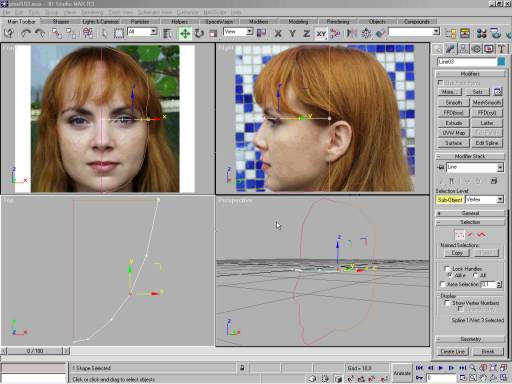The image size is (512, 384).
Task: Switch to the Shapes toolbar tab
Action: (61, 22)
